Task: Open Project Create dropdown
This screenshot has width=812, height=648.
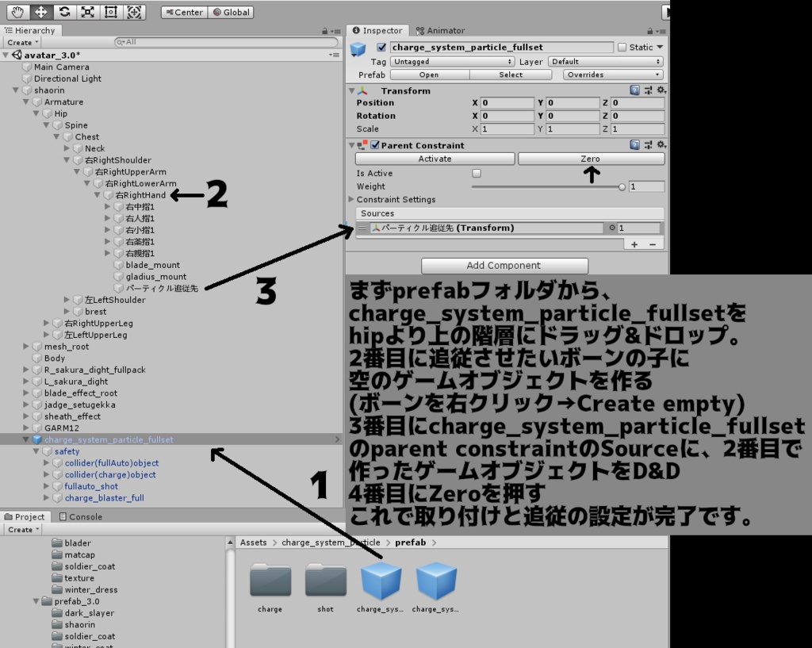Action: [23, 529]
